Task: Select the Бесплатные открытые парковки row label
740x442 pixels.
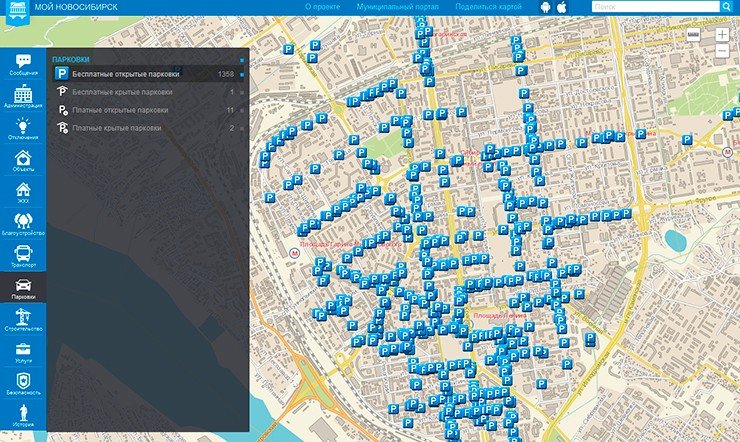Action: point(126,74)
